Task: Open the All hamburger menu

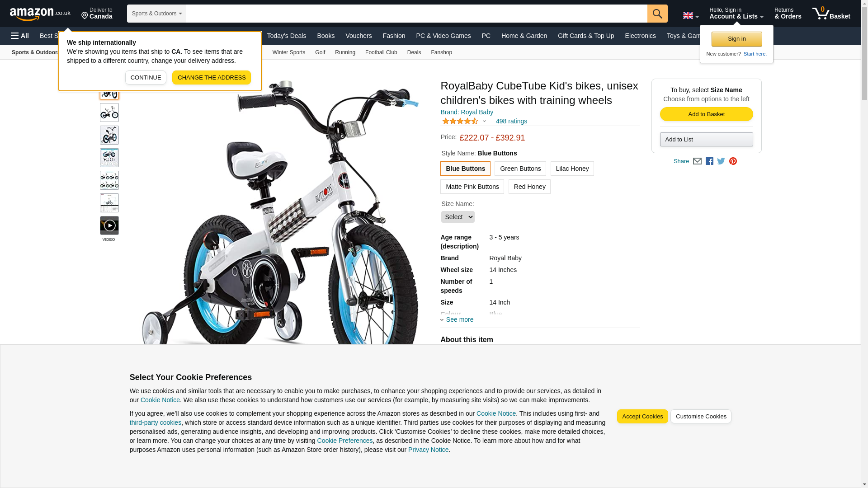Action: coord(20,36)
